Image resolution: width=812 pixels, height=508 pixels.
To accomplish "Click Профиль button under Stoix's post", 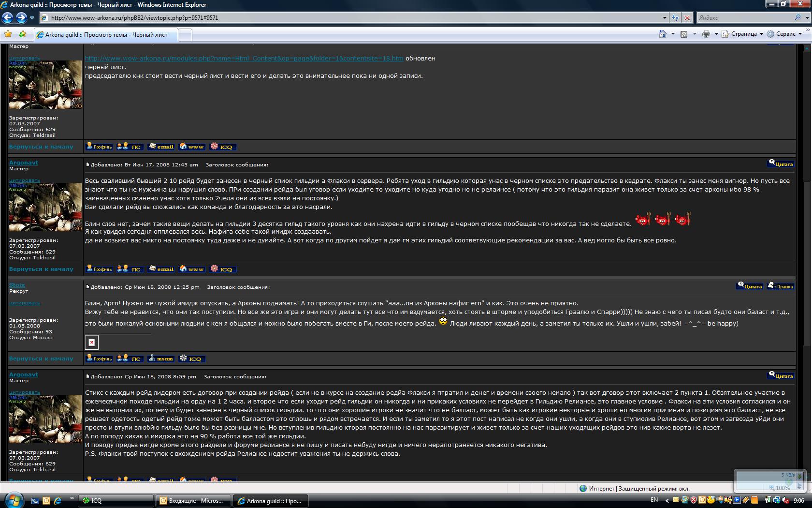I will click(99, 358).
